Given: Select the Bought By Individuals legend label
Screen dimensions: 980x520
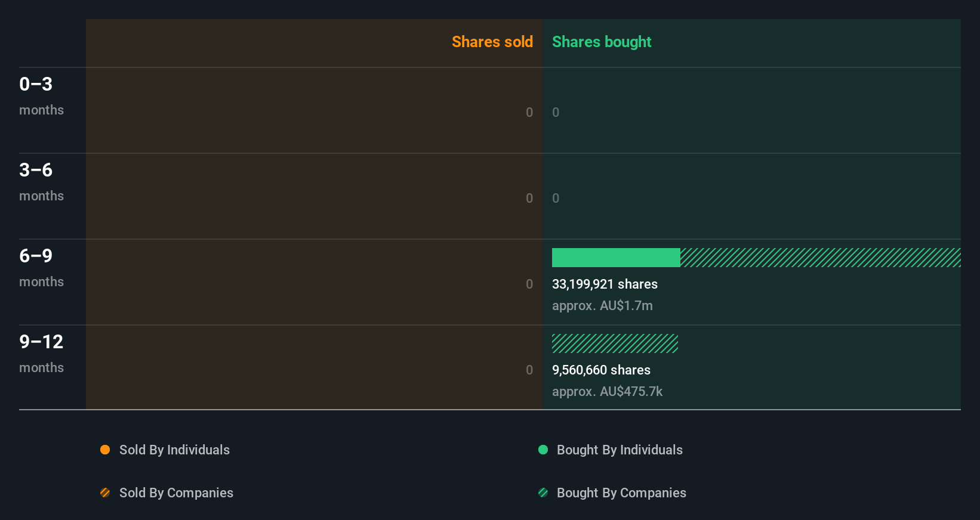Looking at the screenshot, I should pyautogui.click(x=620, y=450).
